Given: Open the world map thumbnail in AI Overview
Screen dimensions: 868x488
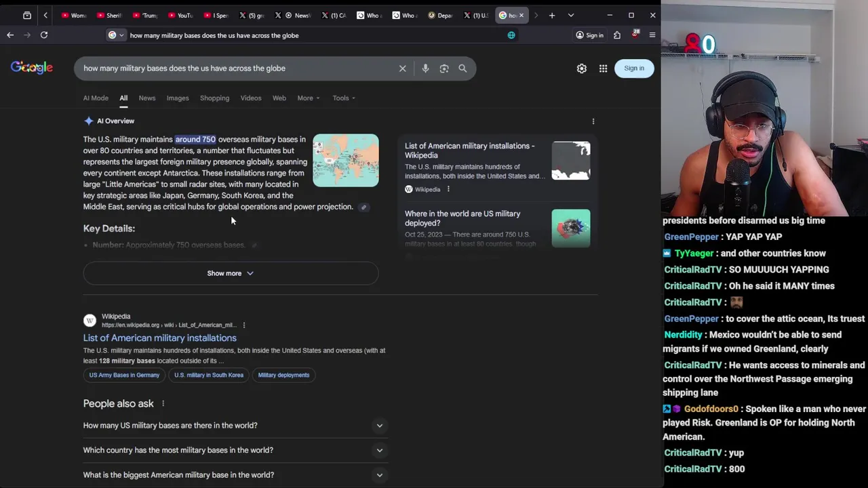Looking at the screenshot, I should point(346,161).
